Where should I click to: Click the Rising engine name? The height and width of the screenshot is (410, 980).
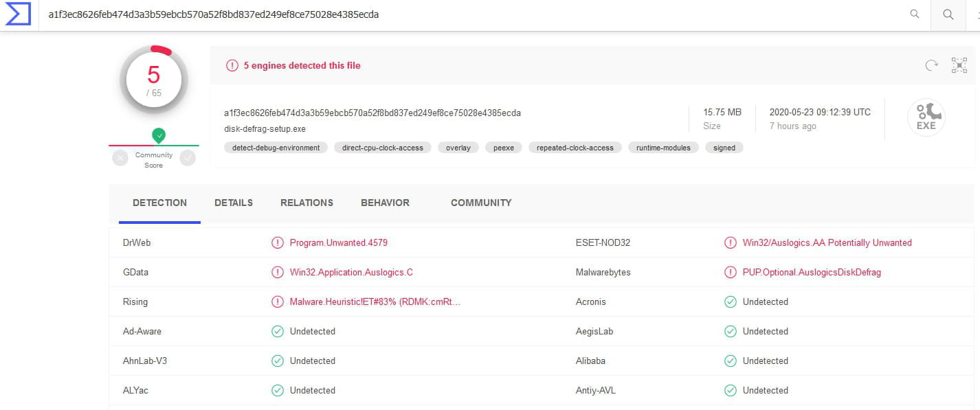[x=135, y=301]
